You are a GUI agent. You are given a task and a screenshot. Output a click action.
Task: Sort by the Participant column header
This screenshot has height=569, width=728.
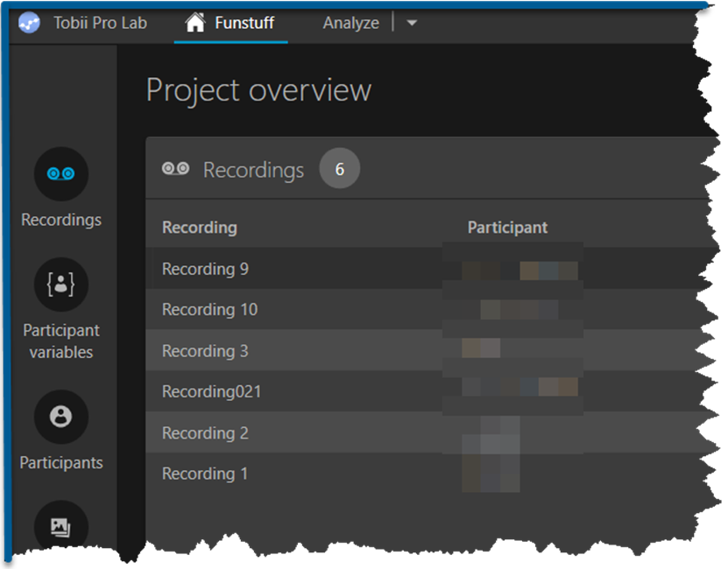tap(507, 228)
